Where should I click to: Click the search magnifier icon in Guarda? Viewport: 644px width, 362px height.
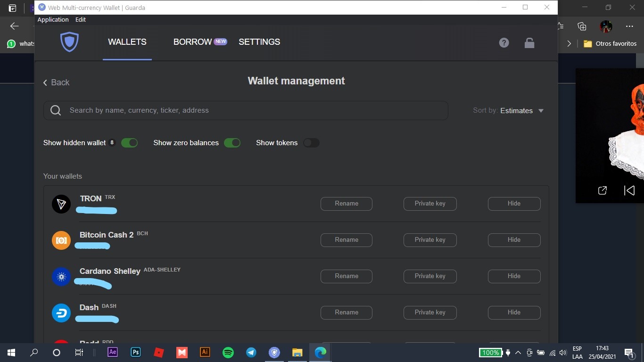pos(56,110)
